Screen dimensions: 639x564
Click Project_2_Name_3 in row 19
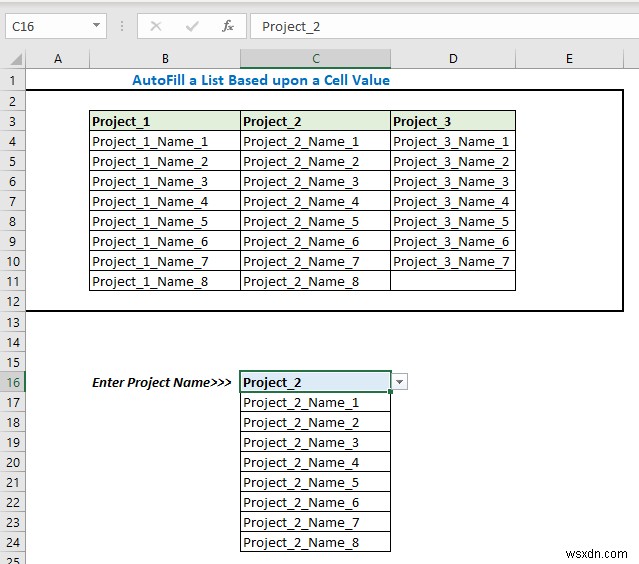[x=315, y=443]
